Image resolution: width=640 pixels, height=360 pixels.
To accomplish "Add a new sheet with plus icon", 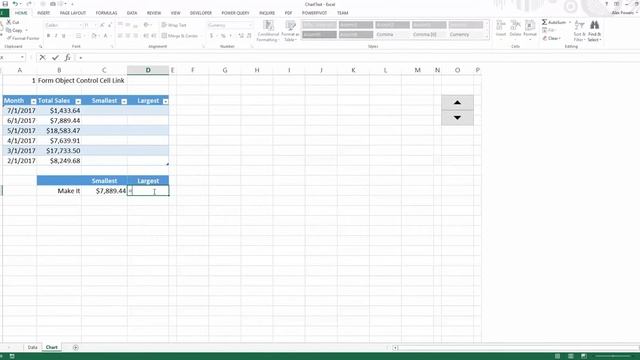I will tap(76, 347).
